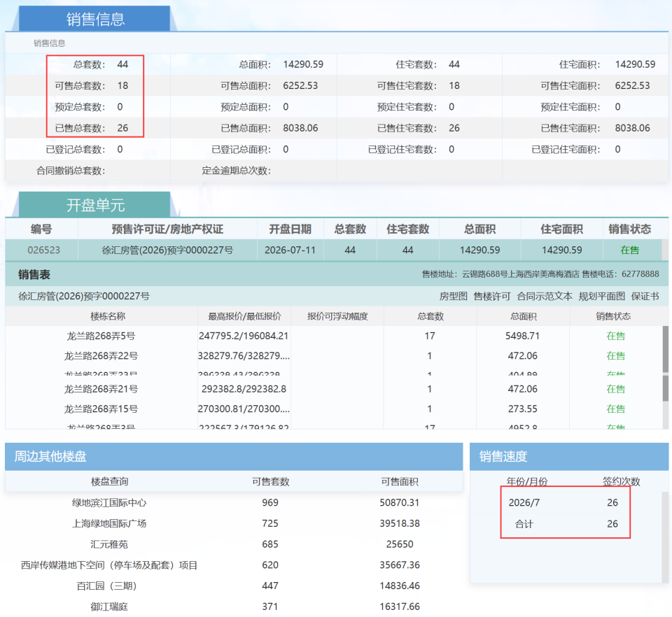Image resolution: width=672 pixels, height=617 pixels.
Task: Click the 开盘日期 column header
Action: 290,229
